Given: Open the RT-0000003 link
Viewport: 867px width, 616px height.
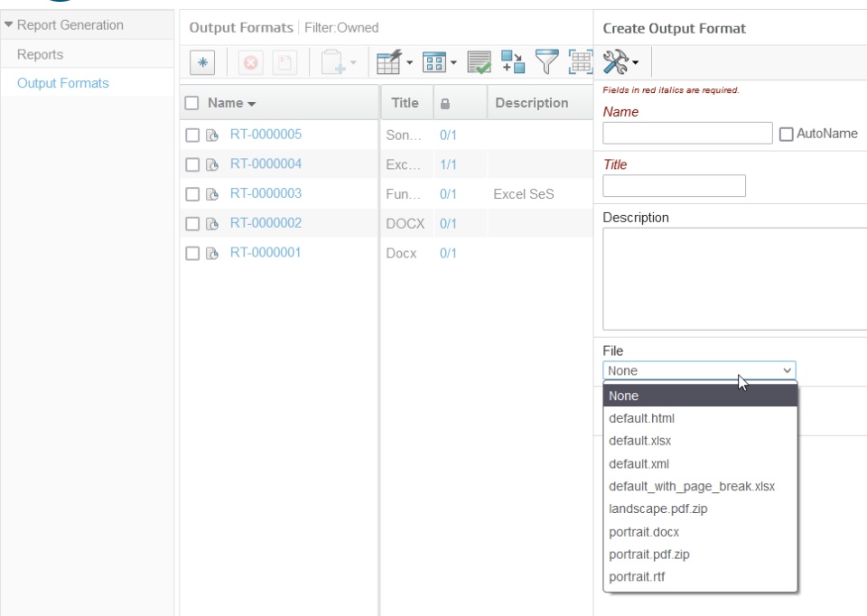Looking at the screenshot, I should 266,193.
